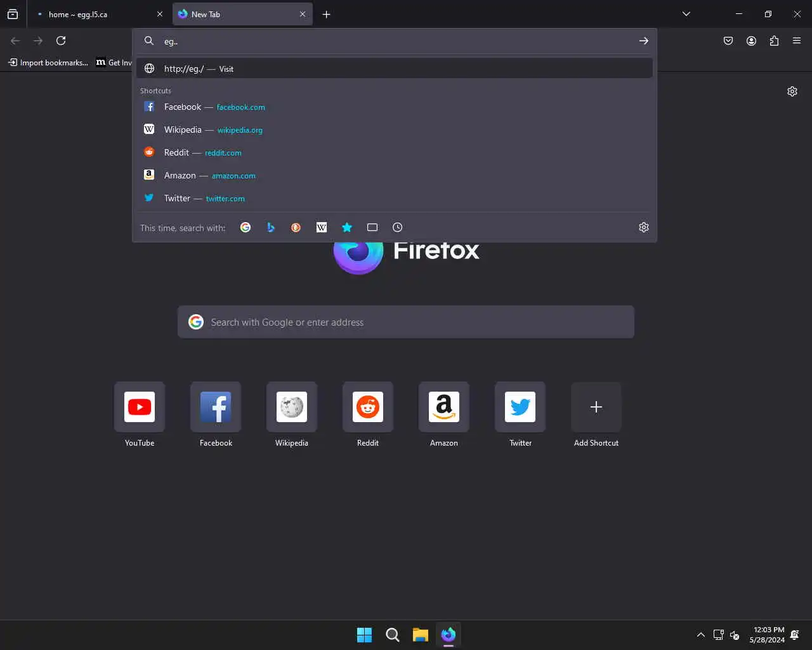This screenshot has width=812, height=650.
Task: Search this time with Bing icon
Action: (271, 227)
